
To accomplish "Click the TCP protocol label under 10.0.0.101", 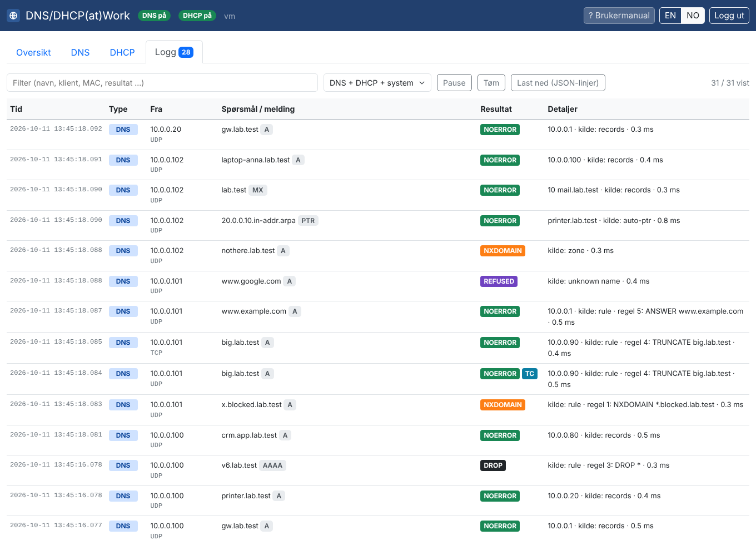I will [x=156, y=353].
